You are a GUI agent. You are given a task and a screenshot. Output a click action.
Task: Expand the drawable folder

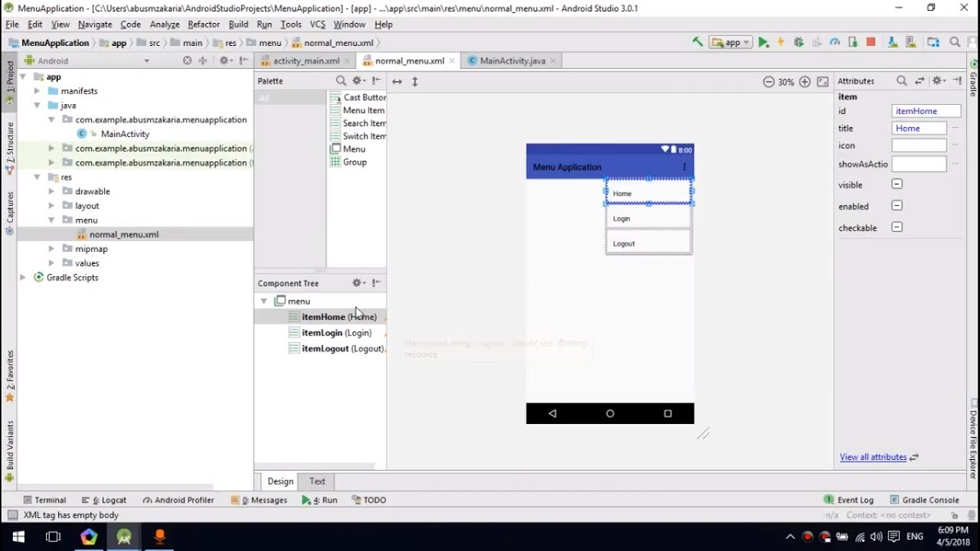51,191
